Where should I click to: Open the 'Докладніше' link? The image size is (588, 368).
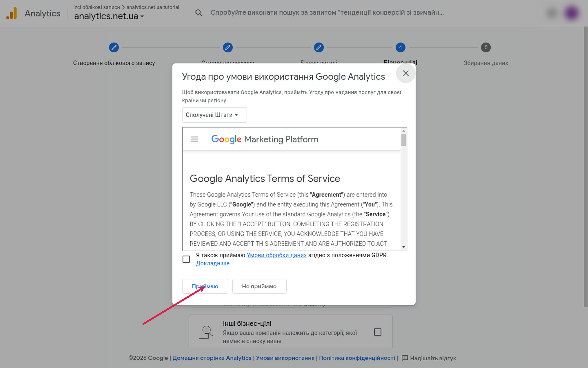point(213,263)
